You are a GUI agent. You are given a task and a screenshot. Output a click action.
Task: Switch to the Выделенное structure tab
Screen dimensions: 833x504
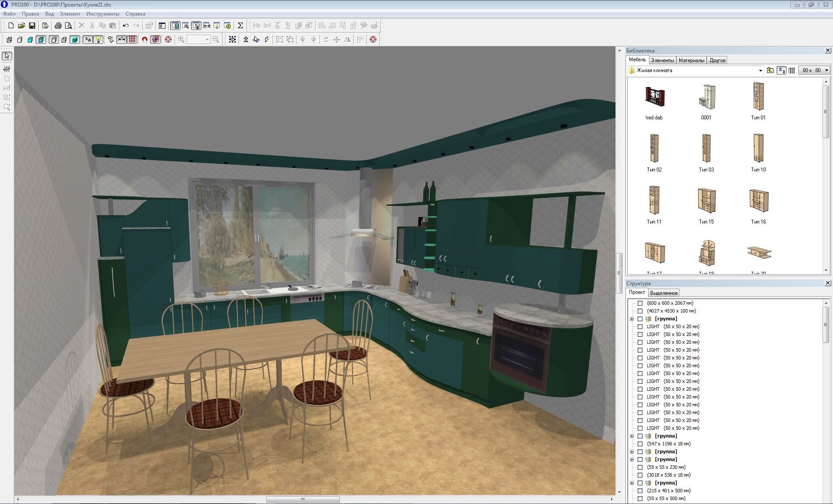coord(664,293)
